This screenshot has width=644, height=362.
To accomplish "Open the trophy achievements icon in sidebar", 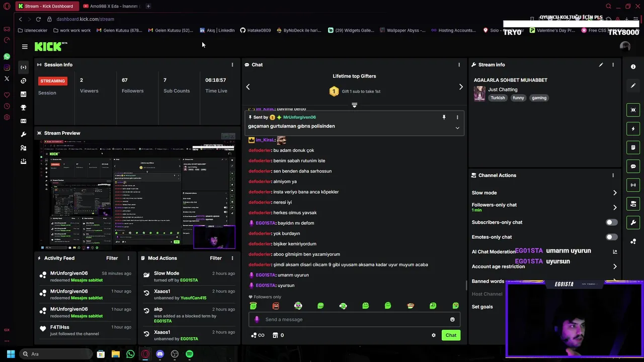I will click(x=23, y=108).
